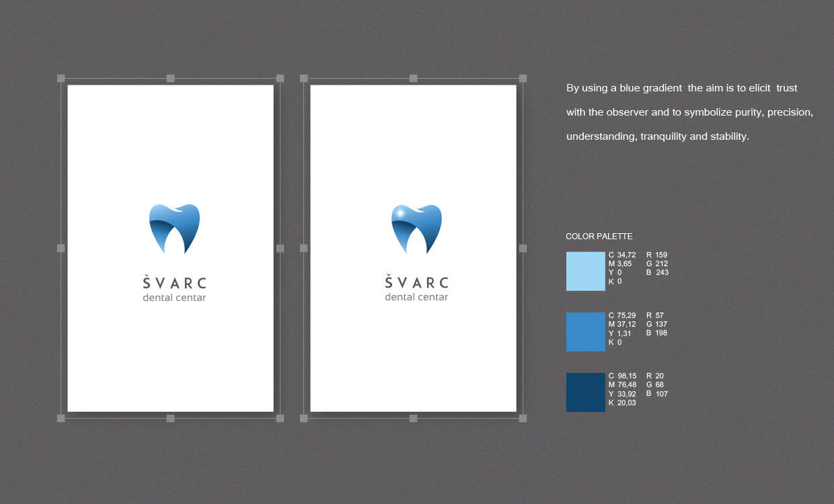Viewport: 834px width, 504px height.
Task: Click the bottom-left handle of the left card
Action: tap(61, 418)
